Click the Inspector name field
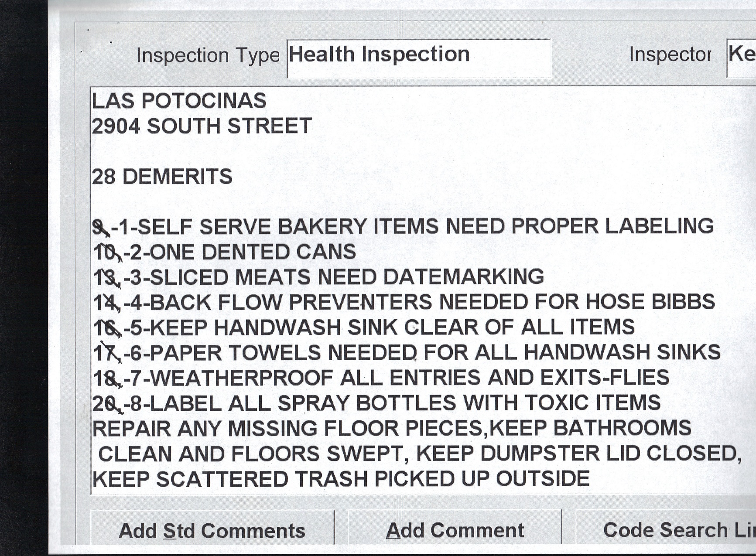The height and width of the screenshot is (556, 756). (x=741, y=58)
